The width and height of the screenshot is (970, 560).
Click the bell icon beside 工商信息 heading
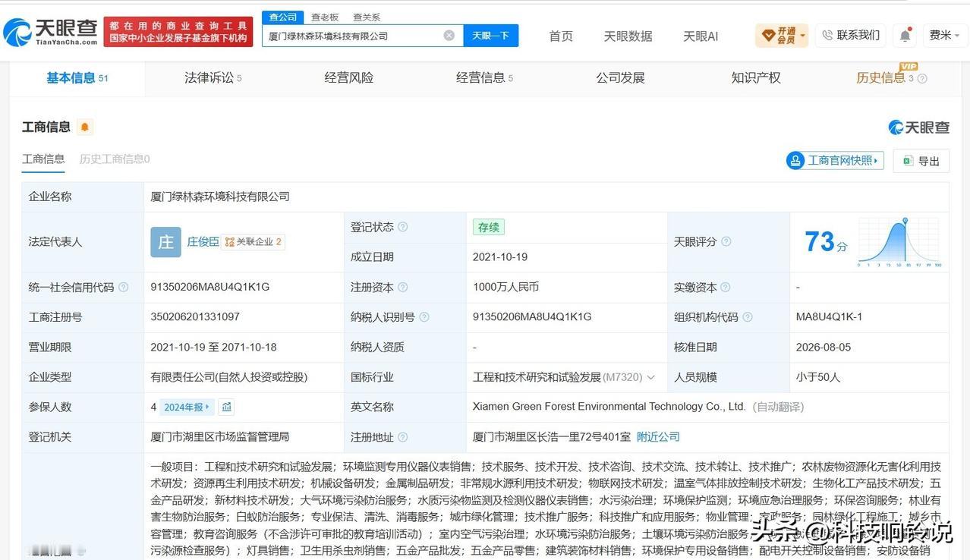click(x=85, y=127)
